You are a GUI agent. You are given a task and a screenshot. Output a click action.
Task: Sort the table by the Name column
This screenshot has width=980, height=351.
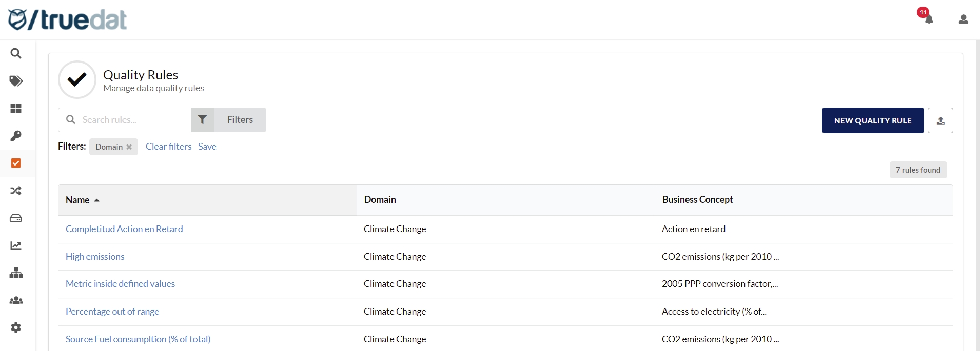point(78,200)
